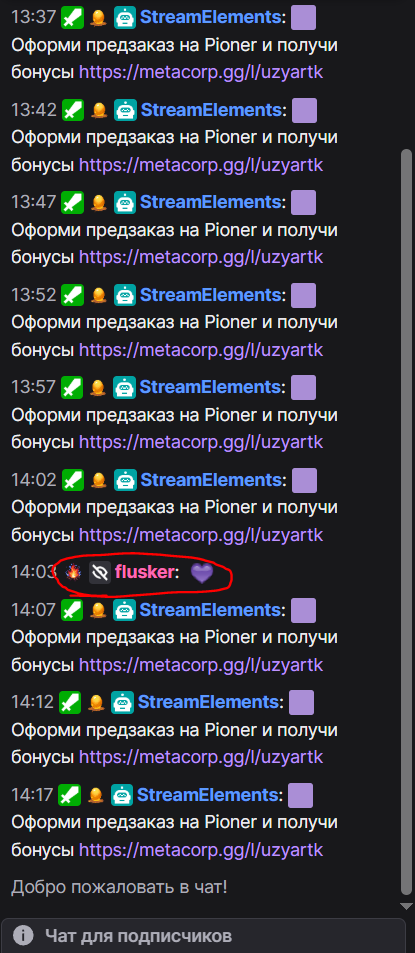Open the metacorp.gg link in the 14:02 message
This screenshot has height=953, width=415.
point(201,534)
